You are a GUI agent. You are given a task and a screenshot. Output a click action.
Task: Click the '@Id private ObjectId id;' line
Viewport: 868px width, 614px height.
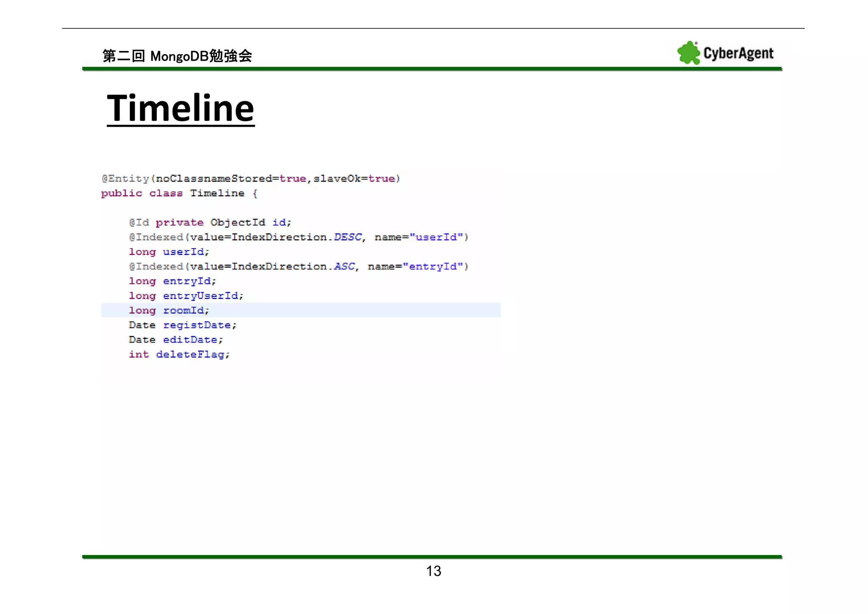pyautogui.click(x=210, y=223)
